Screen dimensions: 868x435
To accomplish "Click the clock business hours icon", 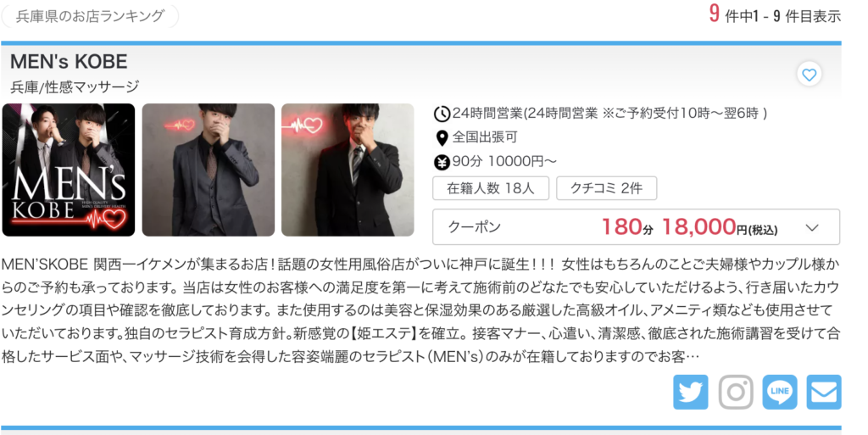I will coord(442,114).
